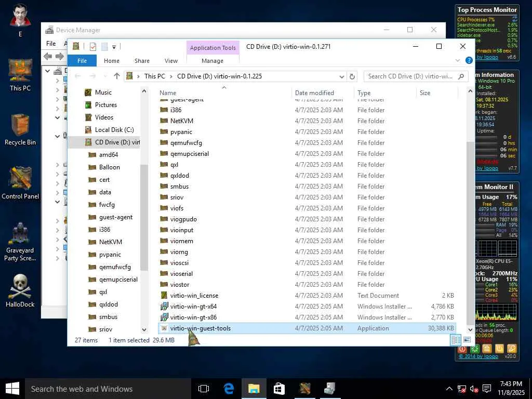Click the New folder quick access icon
532x399 pixels.
tap(104, 47)
